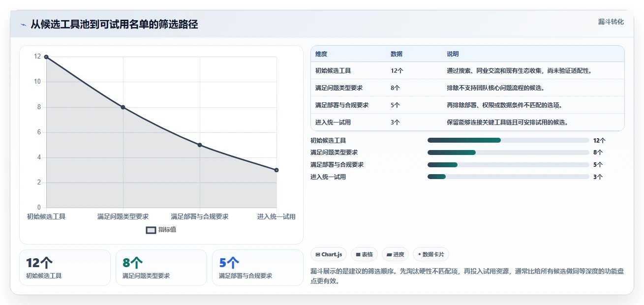Click the 8个 value beside the progress bar
Image resolution: width=644 pixels, height=305 pixels.
tap(598, 152)
